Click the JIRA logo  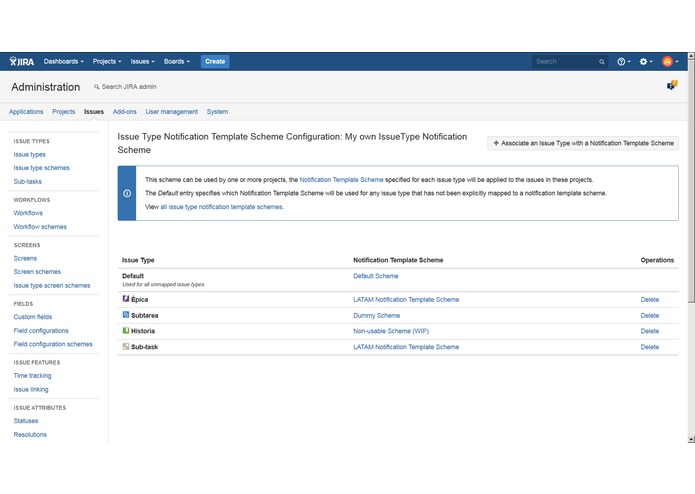tap(22, 61)
